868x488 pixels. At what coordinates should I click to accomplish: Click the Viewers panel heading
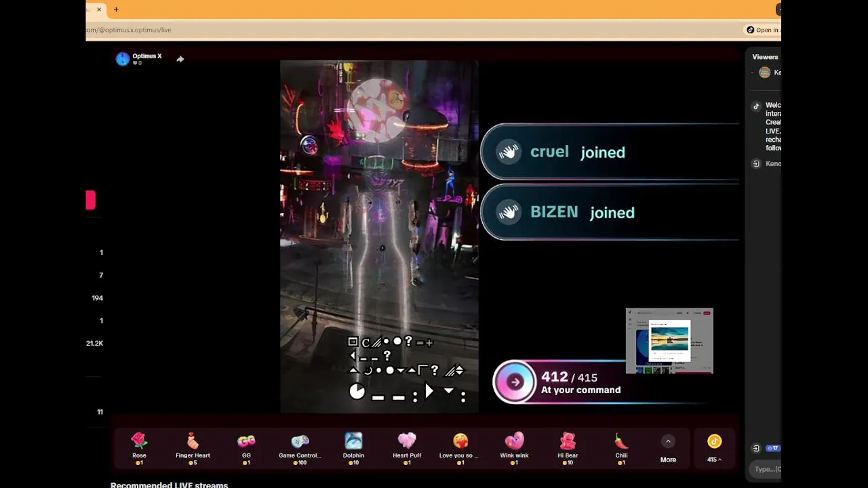(x=765, y=57)
